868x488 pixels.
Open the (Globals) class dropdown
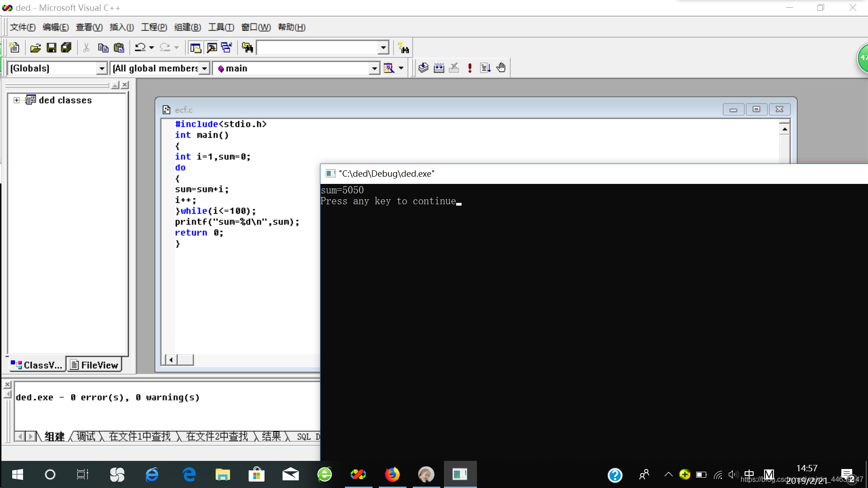coord(102,68)
